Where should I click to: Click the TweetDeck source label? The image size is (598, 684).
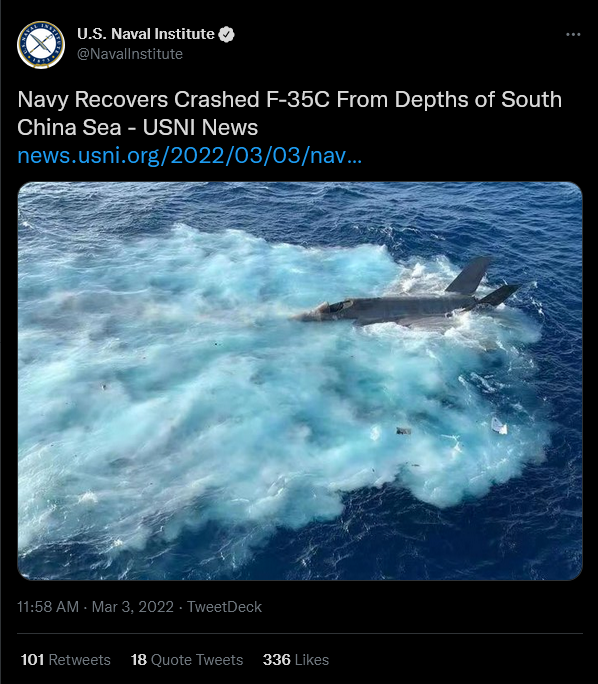tap(224, 607)
